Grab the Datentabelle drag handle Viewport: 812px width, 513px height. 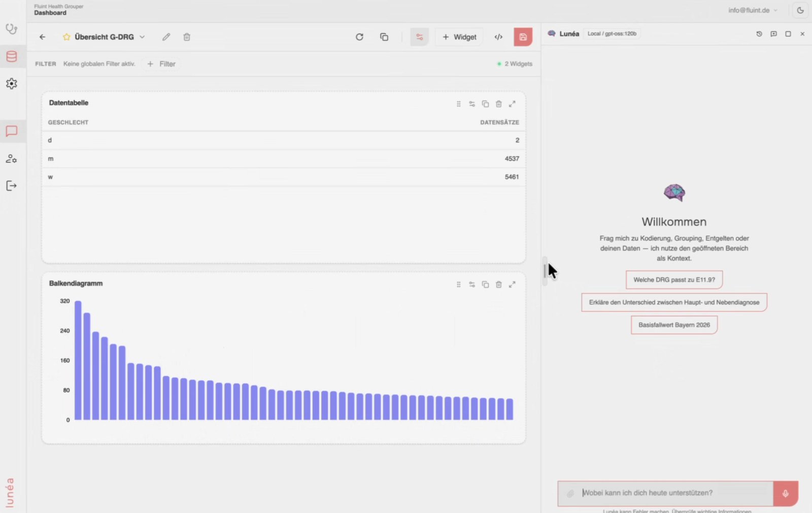[x=459, y=104]
